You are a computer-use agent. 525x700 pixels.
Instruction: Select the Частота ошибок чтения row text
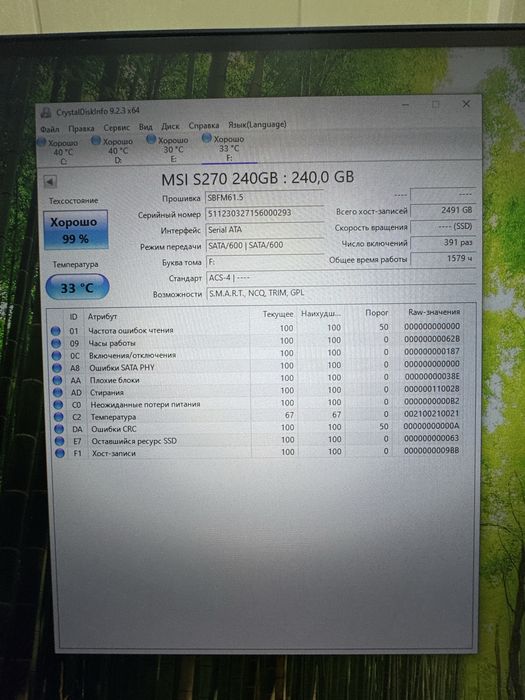click(x=131, y=330)
